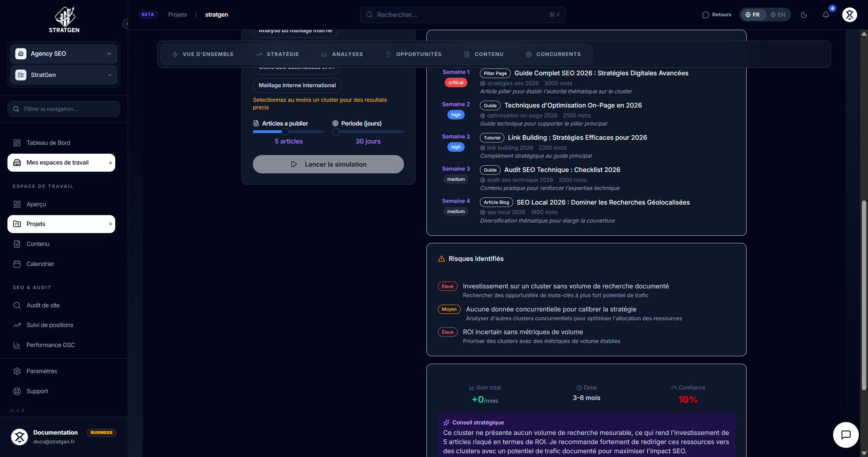This screenshot has height=457, width=868.
Task: Click the Retours feedback button
Action: [x=717, y=15]
